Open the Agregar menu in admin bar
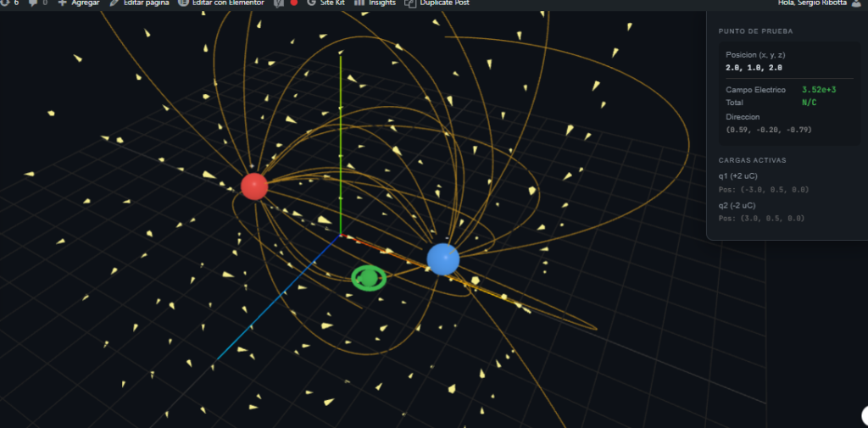The height and width of the screenshot is (428, 868). click(78, 3)
